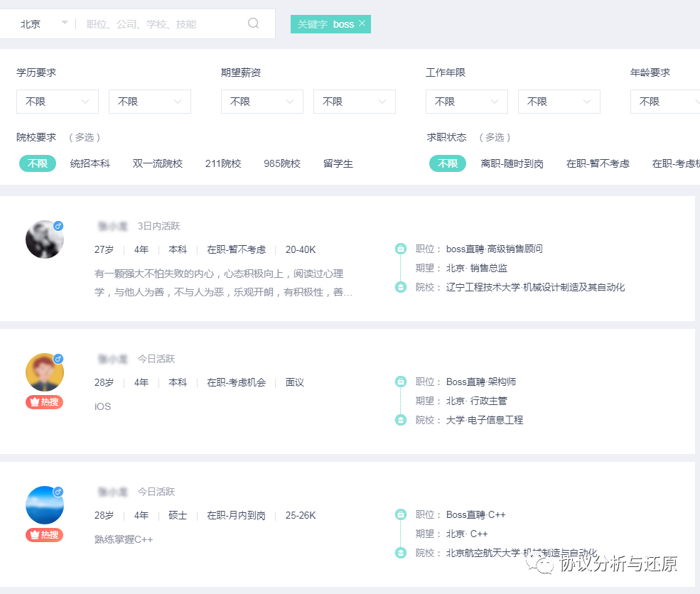700x594 pixels.
Task: Click 熟练掌握C++ description text
Action: (124, 539)
